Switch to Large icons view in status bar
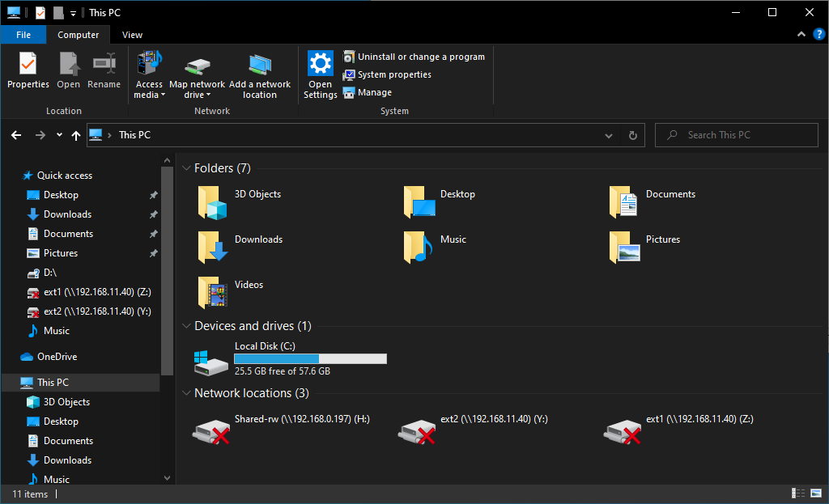The height and width of the screenshot is (504, 829). 816,493
